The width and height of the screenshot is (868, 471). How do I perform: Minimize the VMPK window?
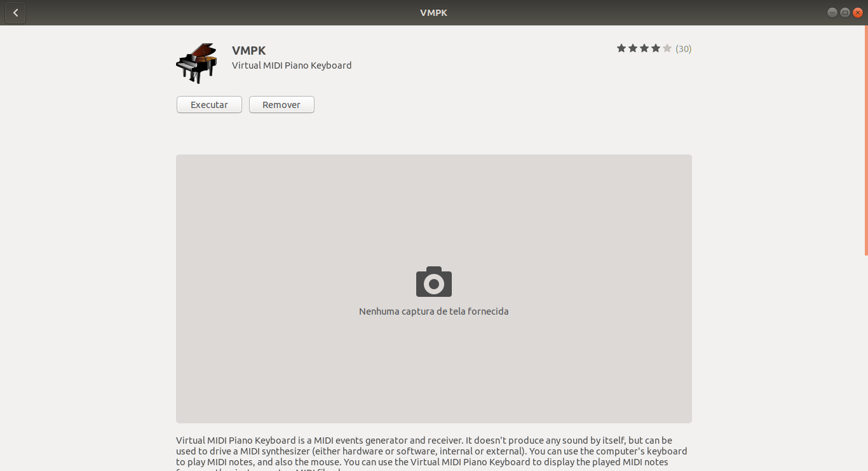click(x=832, y=13)
